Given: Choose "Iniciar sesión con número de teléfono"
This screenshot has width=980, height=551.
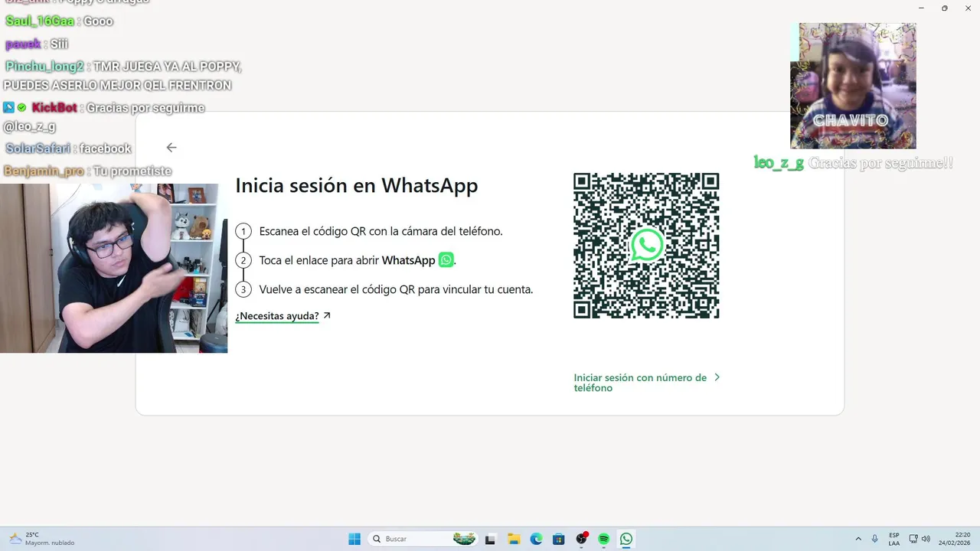Looking at the screenshot, I should pyautogui.click(x=647, y=383).
